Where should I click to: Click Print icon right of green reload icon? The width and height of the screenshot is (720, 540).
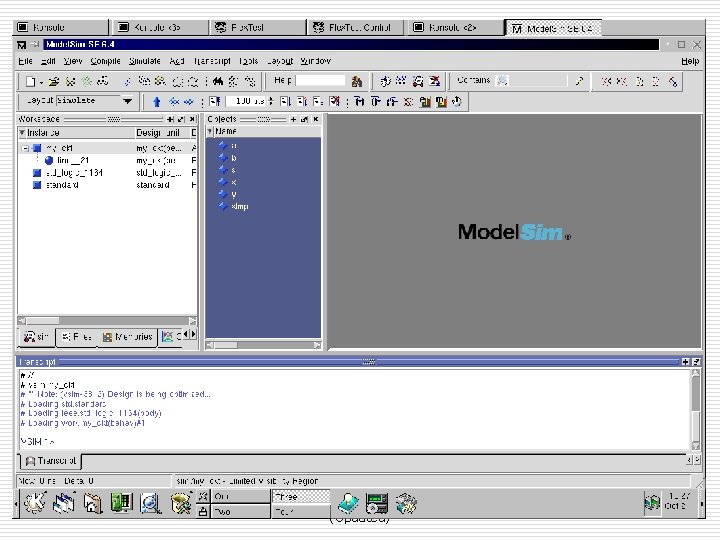pyautogui.click(x=102, y=81)
